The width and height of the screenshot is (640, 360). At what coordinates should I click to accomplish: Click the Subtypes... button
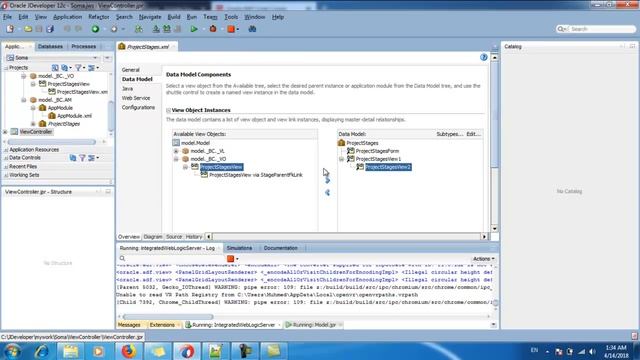tap(449, 134)
